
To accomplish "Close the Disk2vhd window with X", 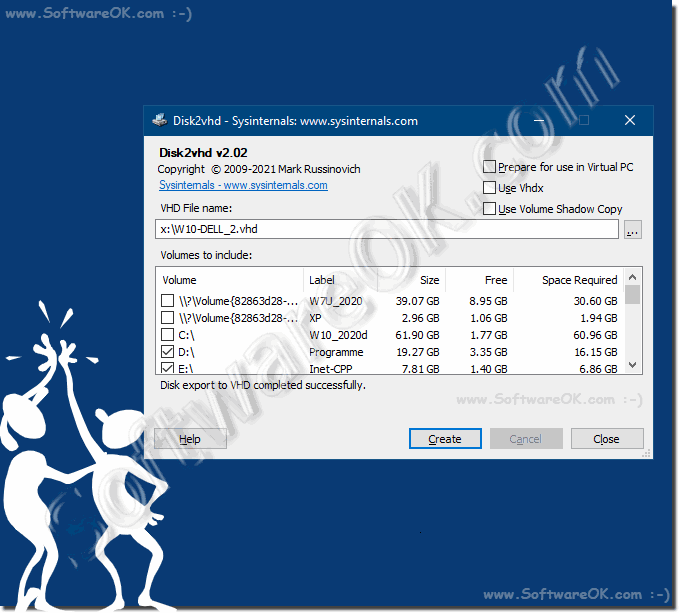I will [630, 120].
